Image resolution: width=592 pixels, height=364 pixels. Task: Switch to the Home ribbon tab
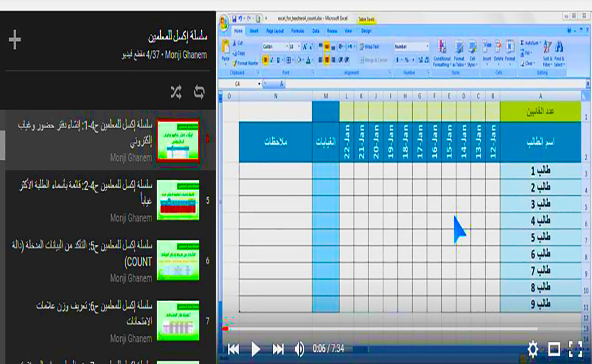click(x=239, y=31)
